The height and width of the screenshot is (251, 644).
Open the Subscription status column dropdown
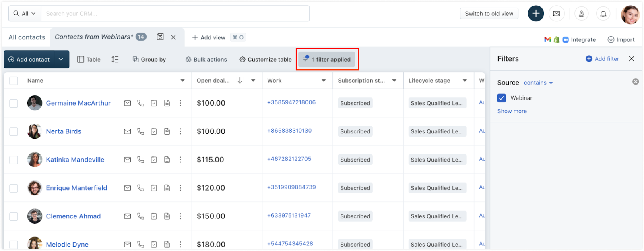394,81
